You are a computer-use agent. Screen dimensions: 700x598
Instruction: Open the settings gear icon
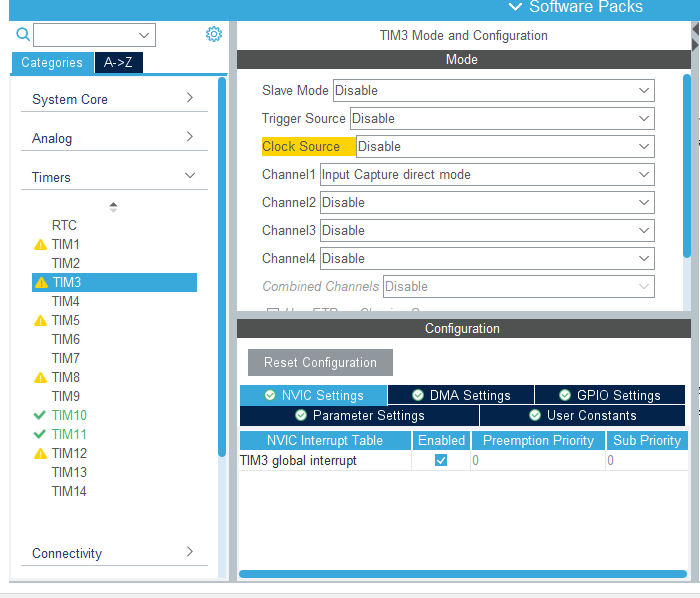point(214,34)
